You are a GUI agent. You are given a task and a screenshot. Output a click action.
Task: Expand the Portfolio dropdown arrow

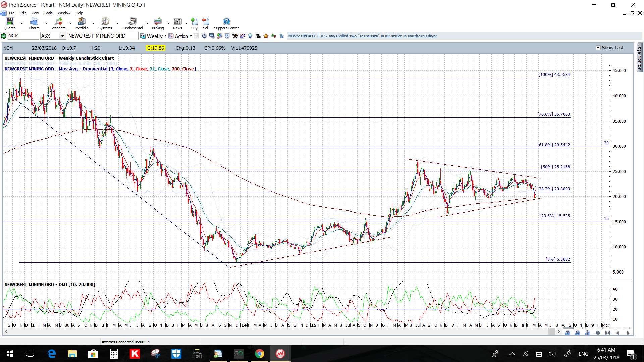point(93,24)
